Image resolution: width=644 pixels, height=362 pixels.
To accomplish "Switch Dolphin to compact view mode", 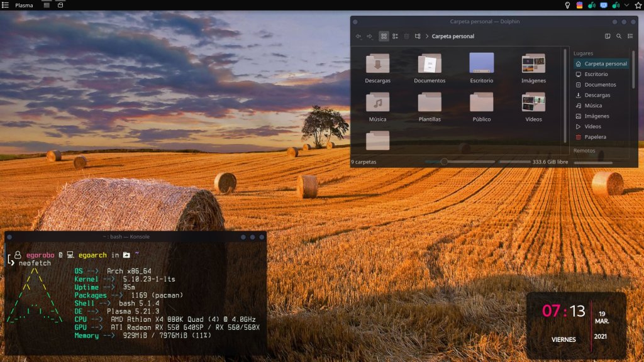I will 395,36.
